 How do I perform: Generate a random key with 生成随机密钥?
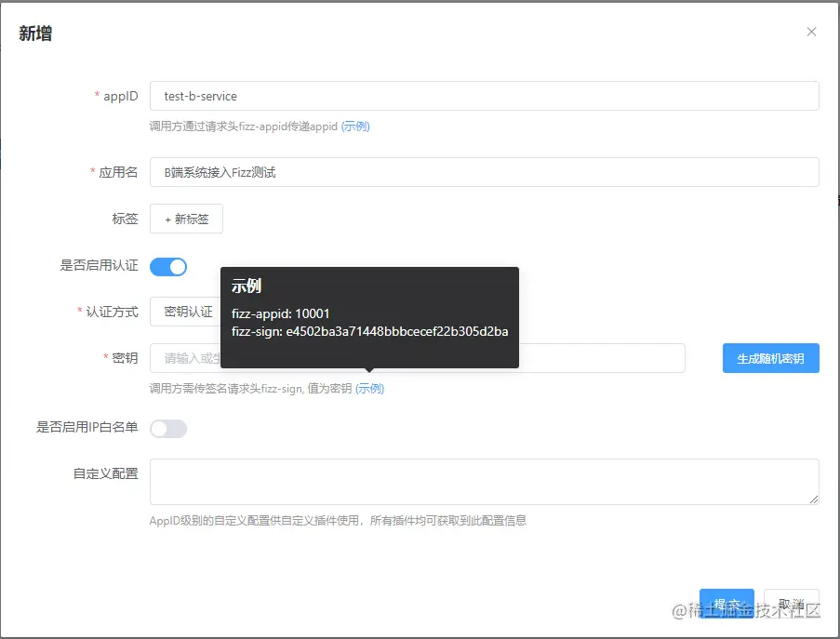[x=770, y=358]
